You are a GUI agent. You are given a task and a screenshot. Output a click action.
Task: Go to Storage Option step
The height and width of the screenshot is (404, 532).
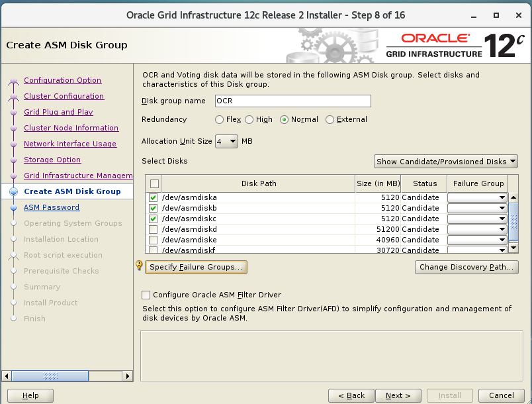pos(52,160)
